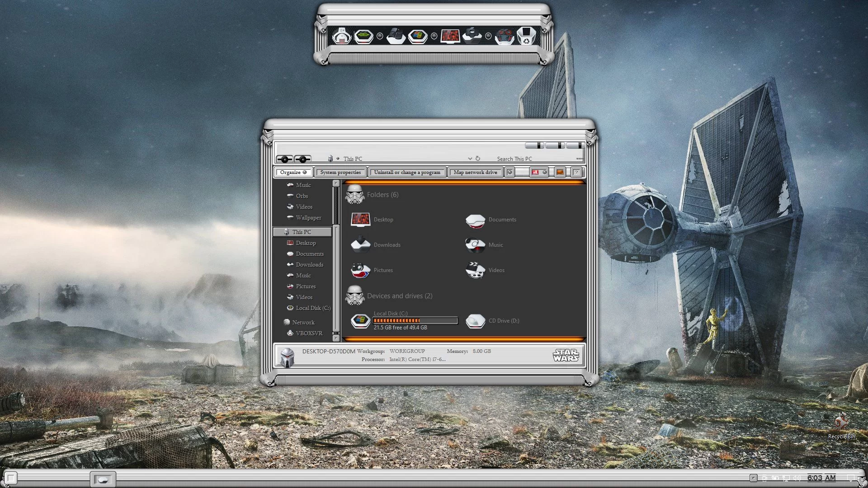Click the Local Disk (C:) capacity bar
This screenshot has height=488, width=868.
[x=415, y=321]
